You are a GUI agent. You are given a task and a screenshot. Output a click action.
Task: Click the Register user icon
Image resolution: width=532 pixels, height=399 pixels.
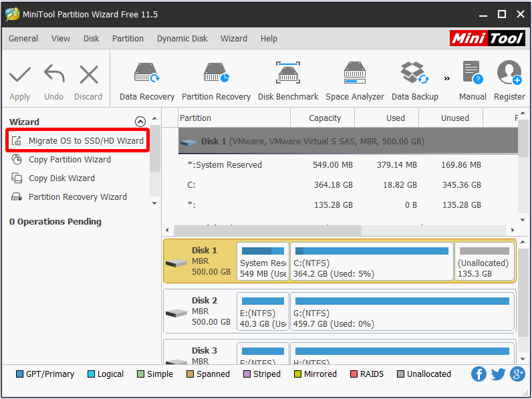pos(509,73)
